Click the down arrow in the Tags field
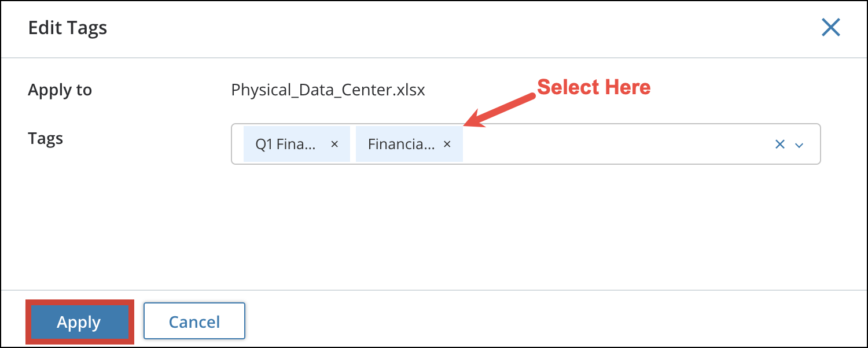The height and width of the screenshot is (348, 868). pyautogui.click(x=800, y=145)
